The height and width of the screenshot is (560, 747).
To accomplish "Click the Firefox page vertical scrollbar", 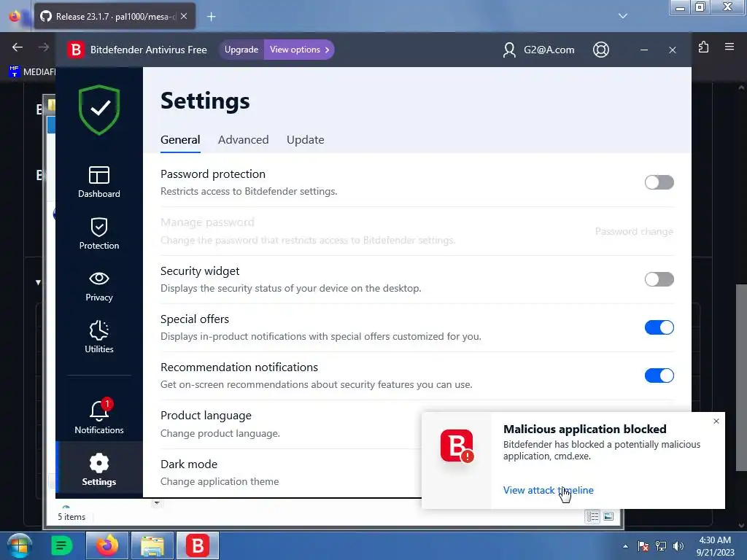I will 741,376.
